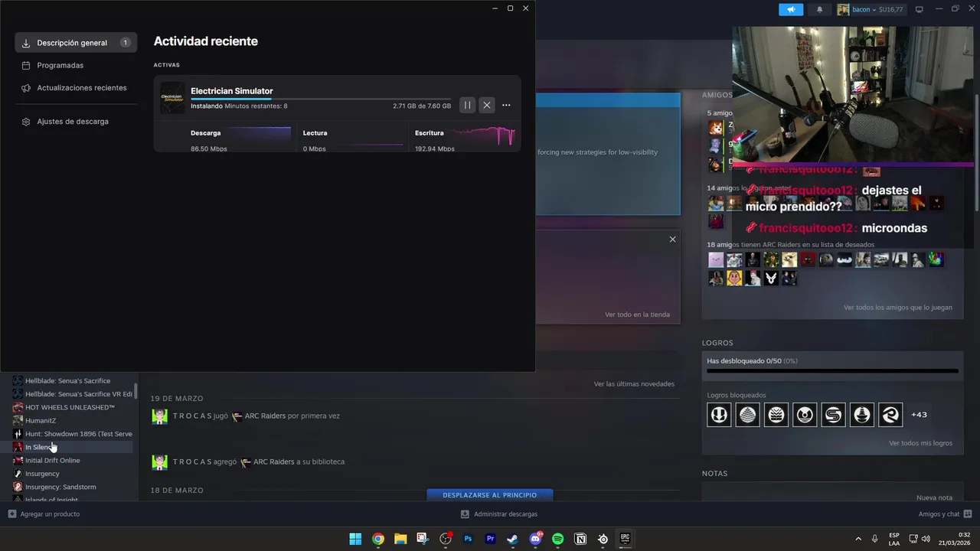The height and width of the screenshot is (551, 980).
Task: Open Ver todo en la tienda link
Action: click(x=637, y=315)
